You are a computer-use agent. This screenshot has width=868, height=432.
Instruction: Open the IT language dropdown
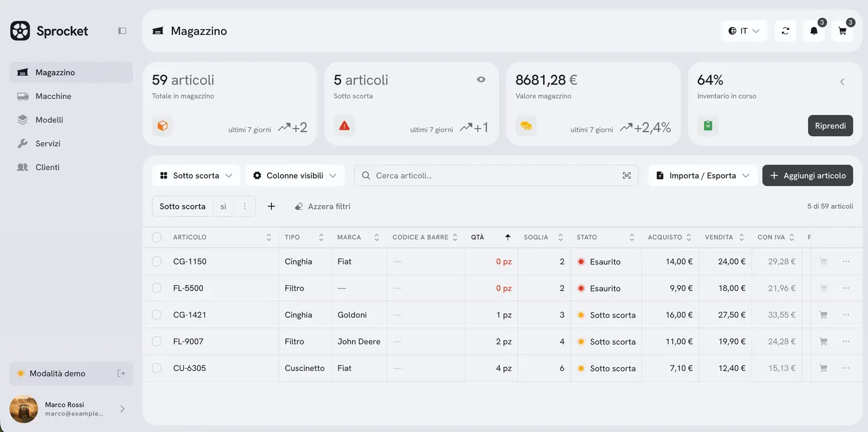coord(744,31)
